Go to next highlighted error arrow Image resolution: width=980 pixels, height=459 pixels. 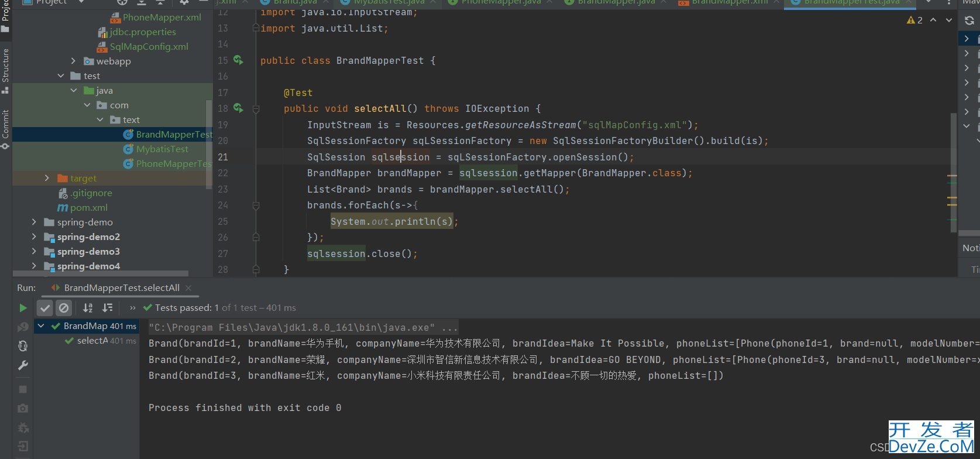(x=949, y=20)
